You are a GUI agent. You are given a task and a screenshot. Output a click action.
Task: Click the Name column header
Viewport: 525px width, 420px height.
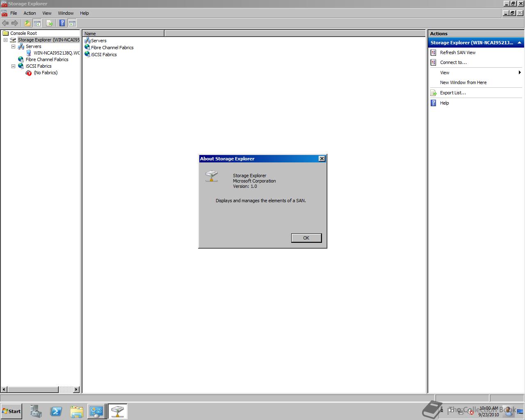123,34
